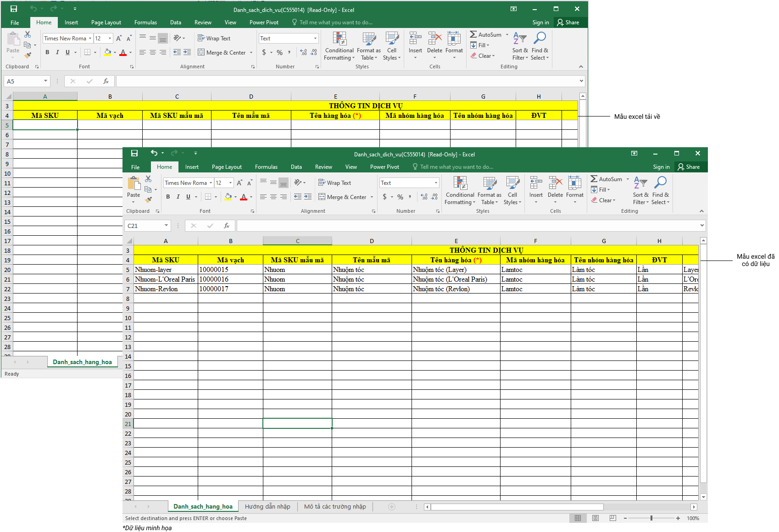The image size is (779, 532).
Task: Click AutoSum in the front window
Action: click(606, 179)
